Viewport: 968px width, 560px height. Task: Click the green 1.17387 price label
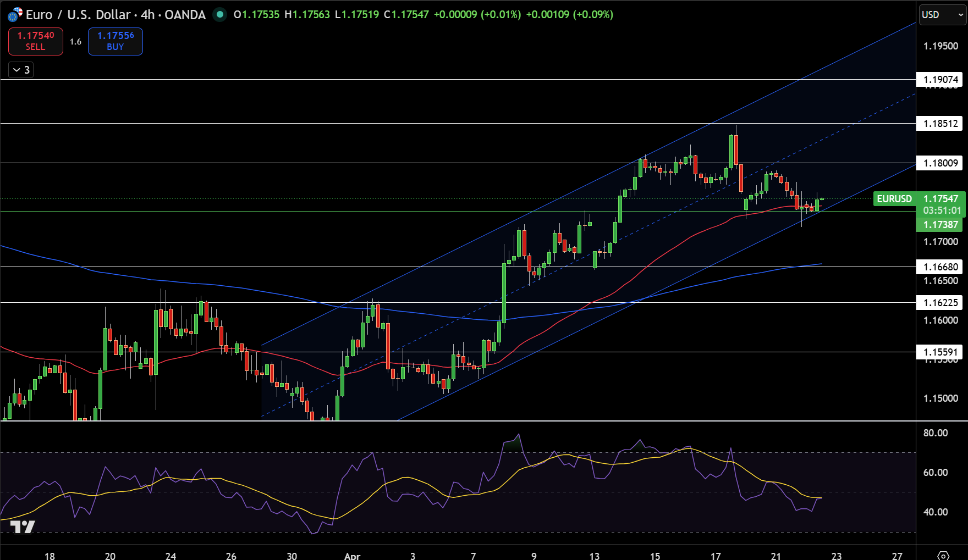(941, 225)
